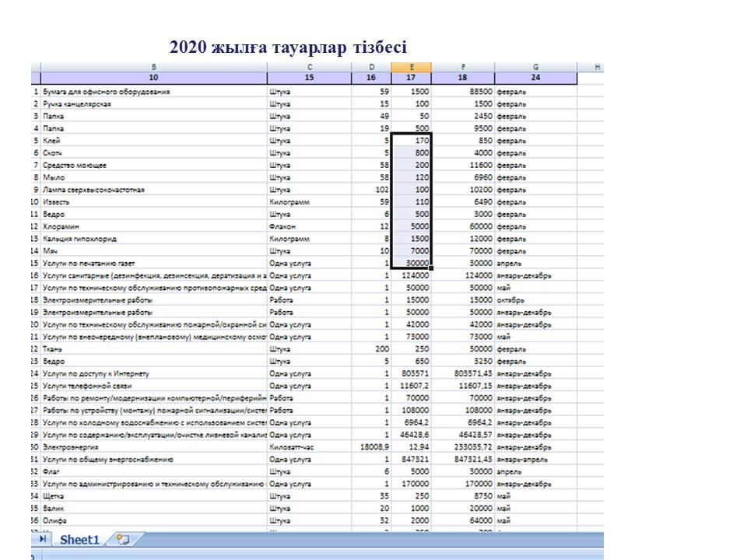Click the insert new worksheet icon

(124, 540)
